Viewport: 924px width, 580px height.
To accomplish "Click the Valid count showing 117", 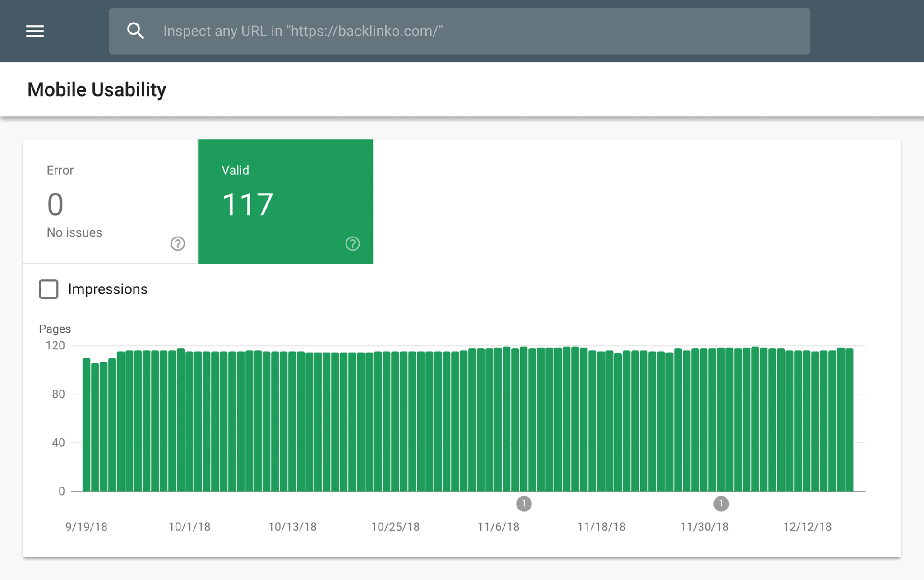I will tap(247, 204).
